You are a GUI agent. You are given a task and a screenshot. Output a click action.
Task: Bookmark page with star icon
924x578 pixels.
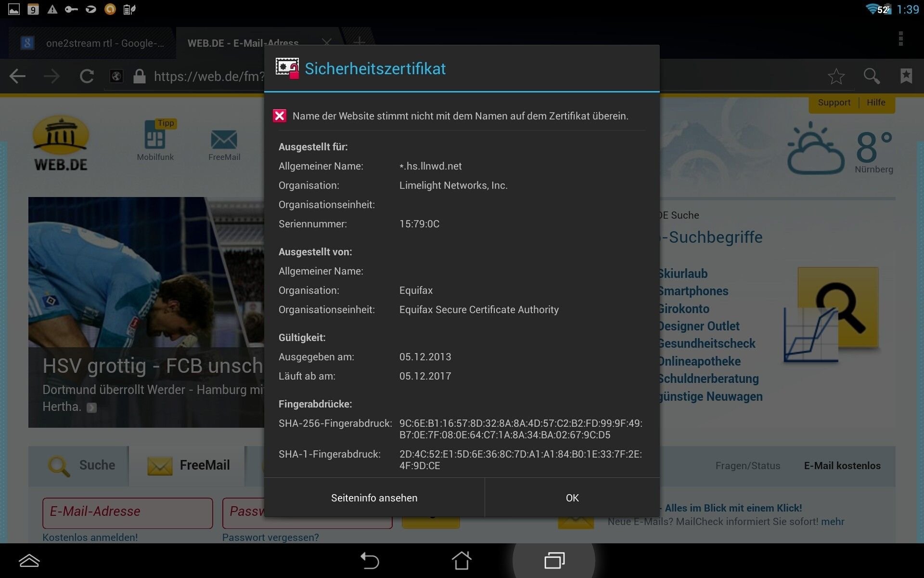[x=836, y=76]
